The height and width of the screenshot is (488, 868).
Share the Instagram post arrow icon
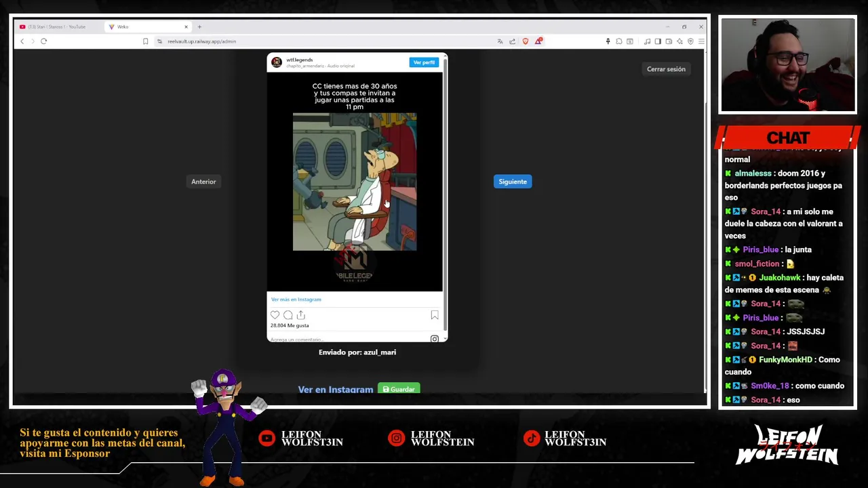[301, 315]
